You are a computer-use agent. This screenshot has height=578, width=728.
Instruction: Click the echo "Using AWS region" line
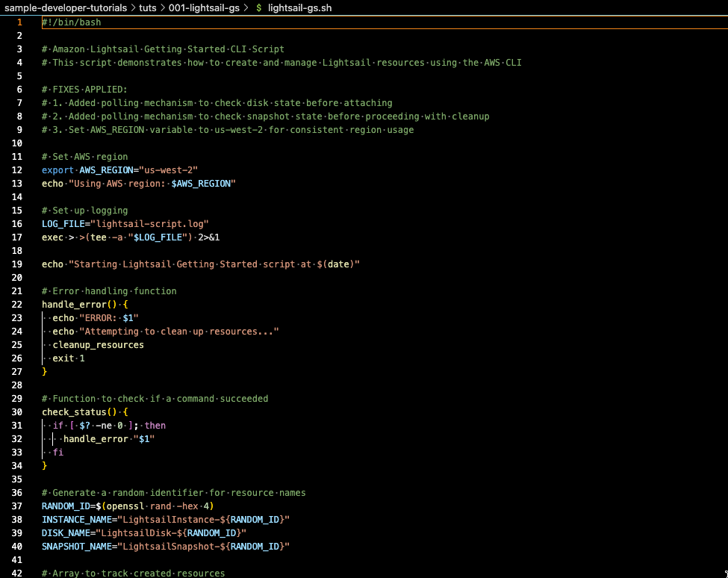tap(139, 184)
